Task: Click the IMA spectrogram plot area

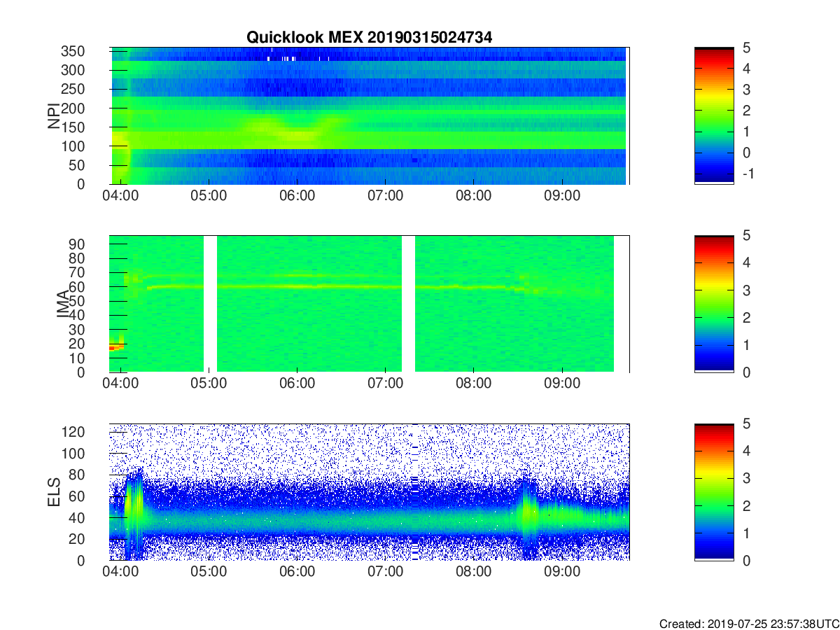Action: (x=370, y=304)
